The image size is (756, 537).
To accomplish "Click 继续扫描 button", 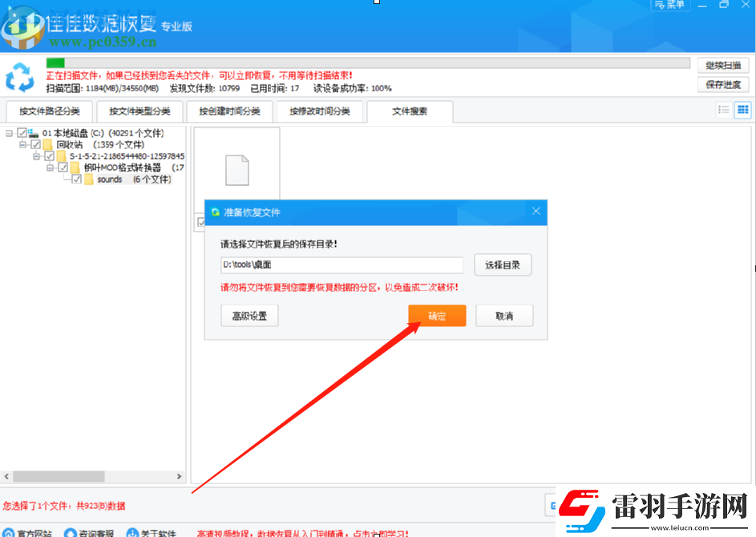I will point(723,65).
